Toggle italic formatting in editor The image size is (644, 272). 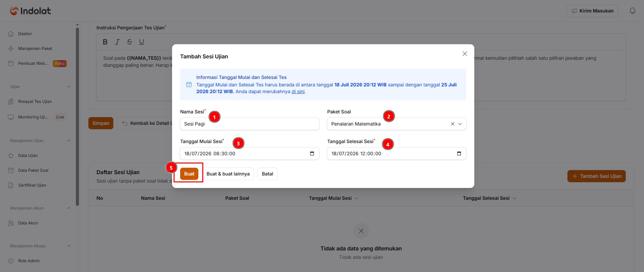[117, 42]
